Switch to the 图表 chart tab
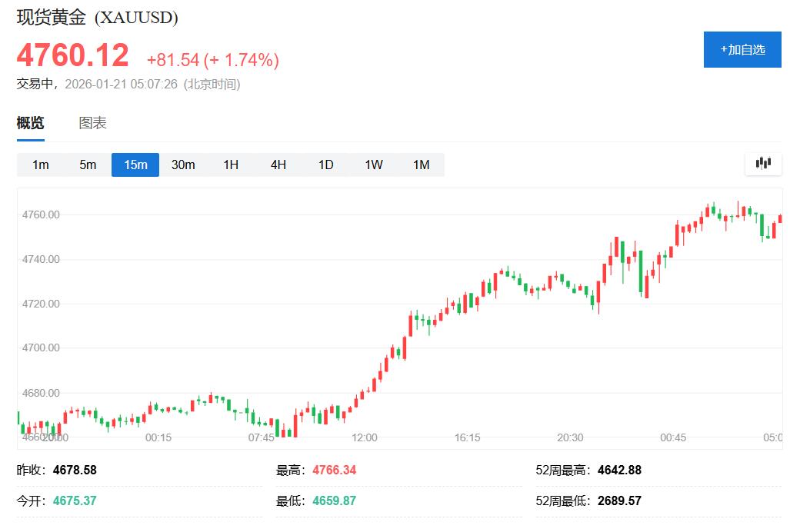 [x=93, y=123]
